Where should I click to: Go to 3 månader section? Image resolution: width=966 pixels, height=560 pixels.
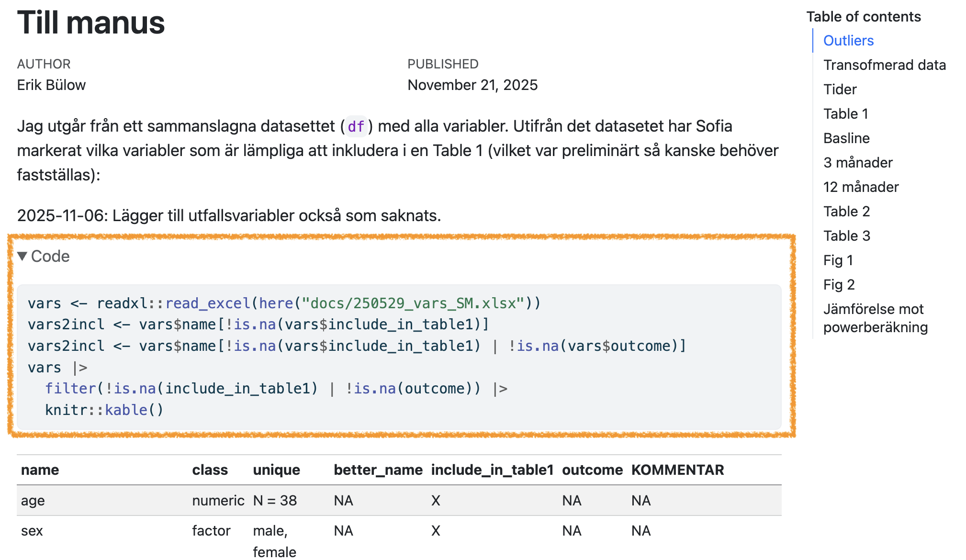857,163
